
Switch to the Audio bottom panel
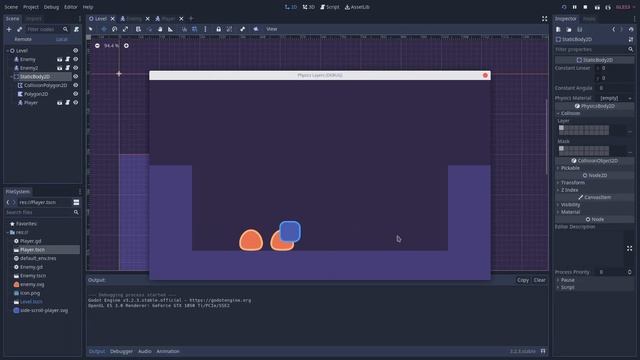[144, 351]
